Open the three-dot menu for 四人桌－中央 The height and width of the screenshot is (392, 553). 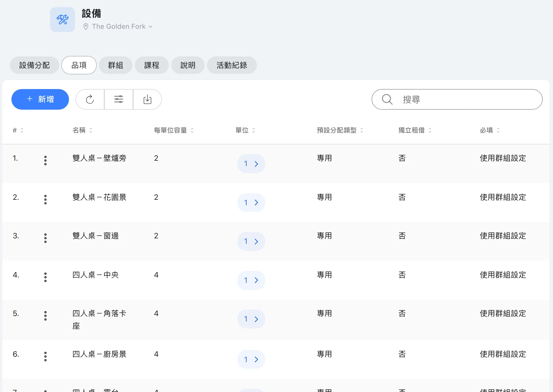click(45, 277)
